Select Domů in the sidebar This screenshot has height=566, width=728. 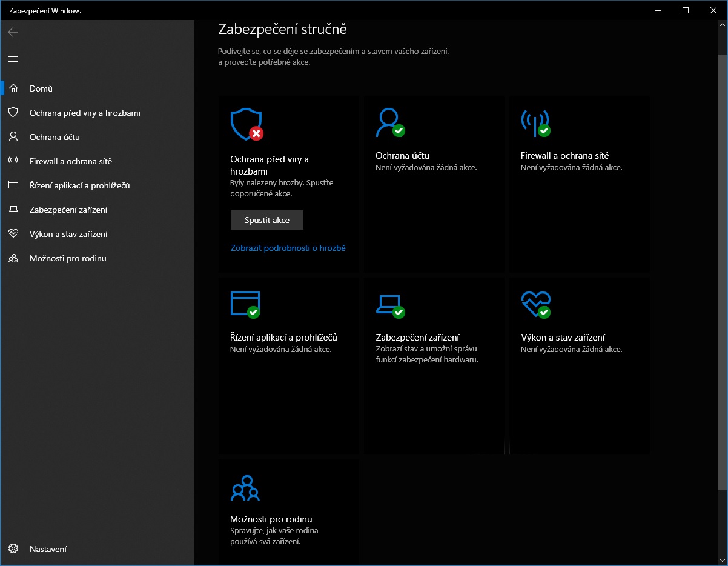pyautogui.click(x=97, y=88)
